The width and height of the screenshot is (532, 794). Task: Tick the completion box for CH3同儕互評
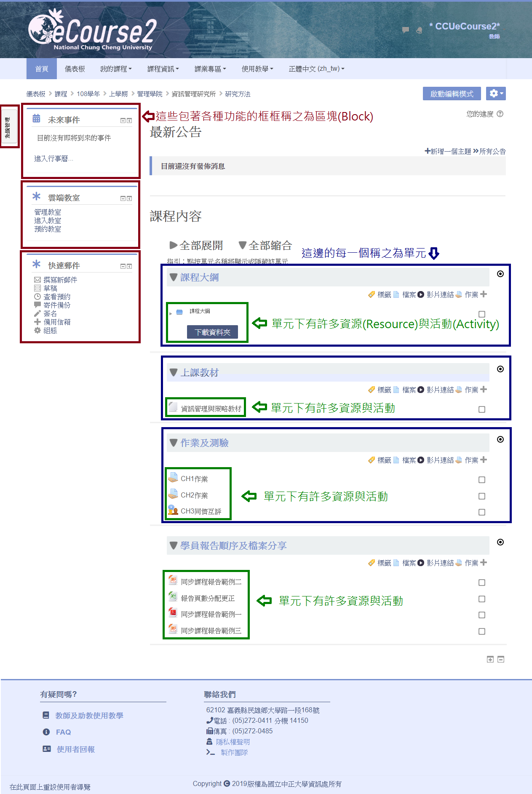coord(482,512)
